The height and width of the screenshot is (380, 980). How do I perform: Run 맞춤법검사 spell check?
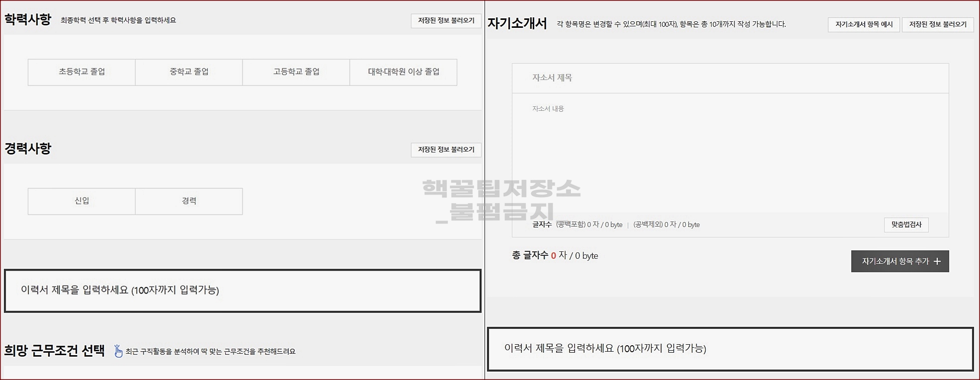coord(906,225)
